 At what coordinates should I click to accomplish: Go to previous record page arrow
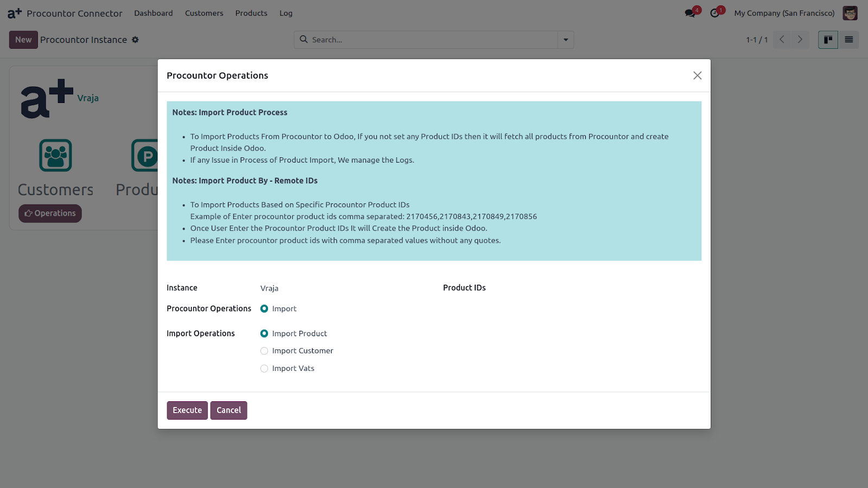(782, 40)
